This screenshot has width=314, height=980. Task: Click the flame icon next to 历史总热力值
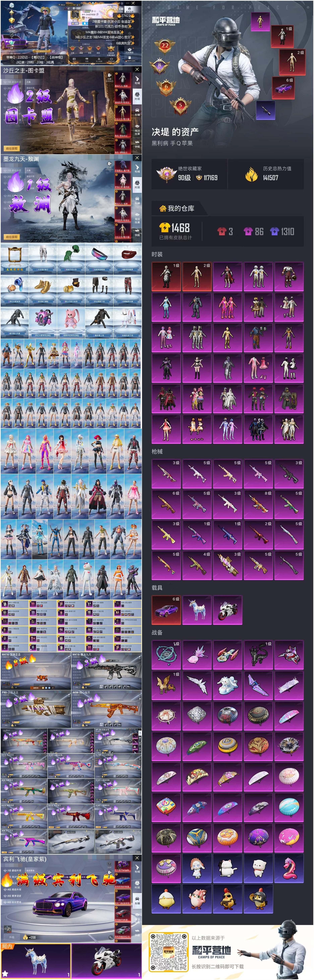[x=251, y=174]
